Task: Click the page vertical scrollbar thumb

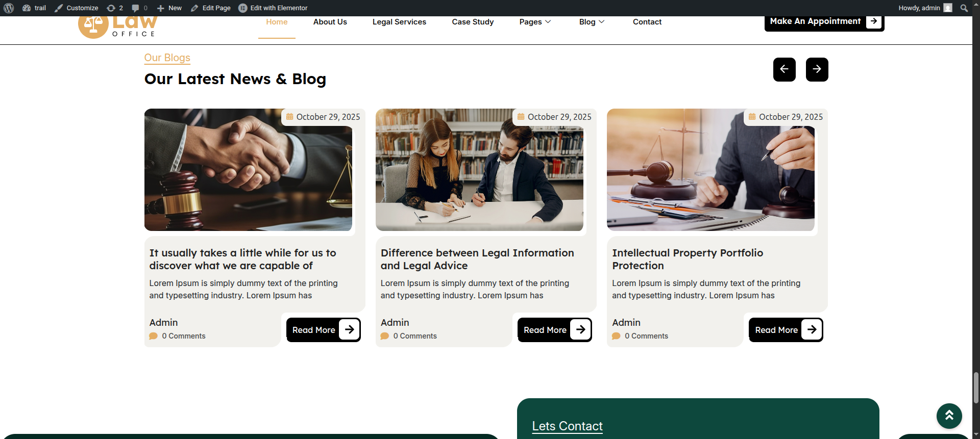Action: [x=976, y=388]
